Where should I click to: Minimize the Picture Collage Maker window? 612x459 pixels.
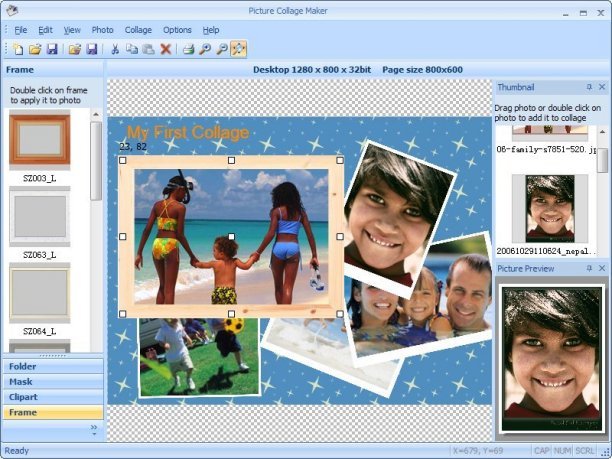(566, 13)
